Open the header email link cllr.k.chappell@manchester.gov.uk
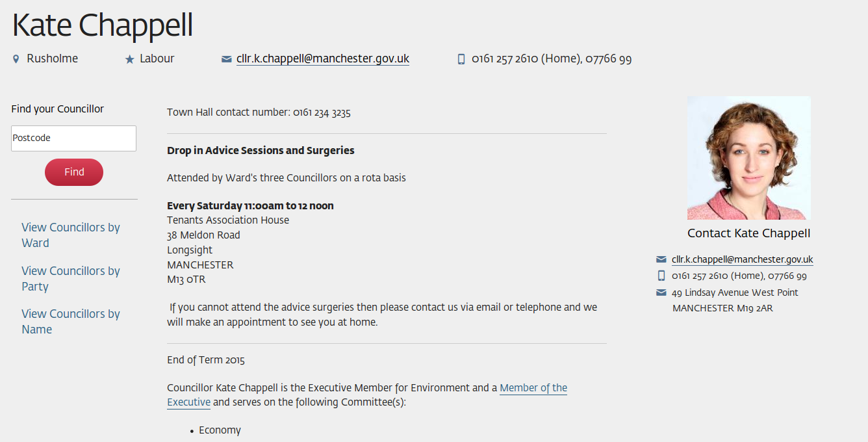The width and height of the screenshot is (868, 442). tap(322, 58)
